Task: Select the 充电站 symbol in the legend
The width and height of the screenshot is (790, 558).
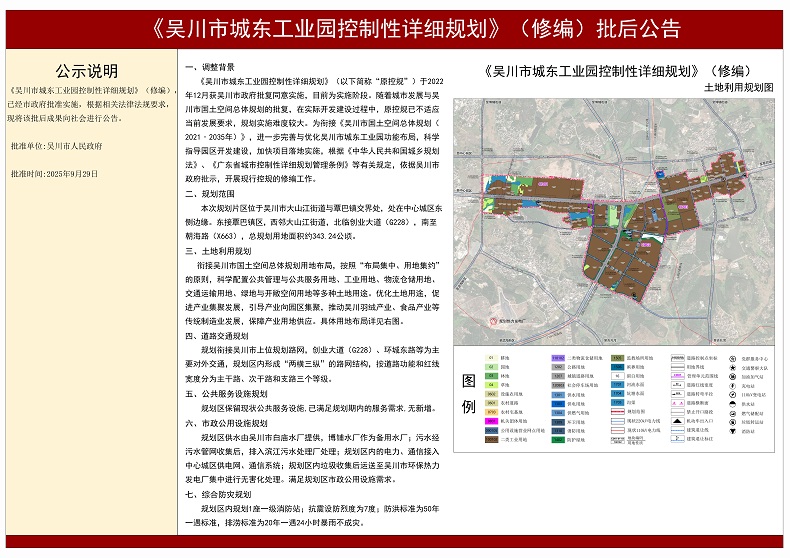Action: (x=732, y=386)
